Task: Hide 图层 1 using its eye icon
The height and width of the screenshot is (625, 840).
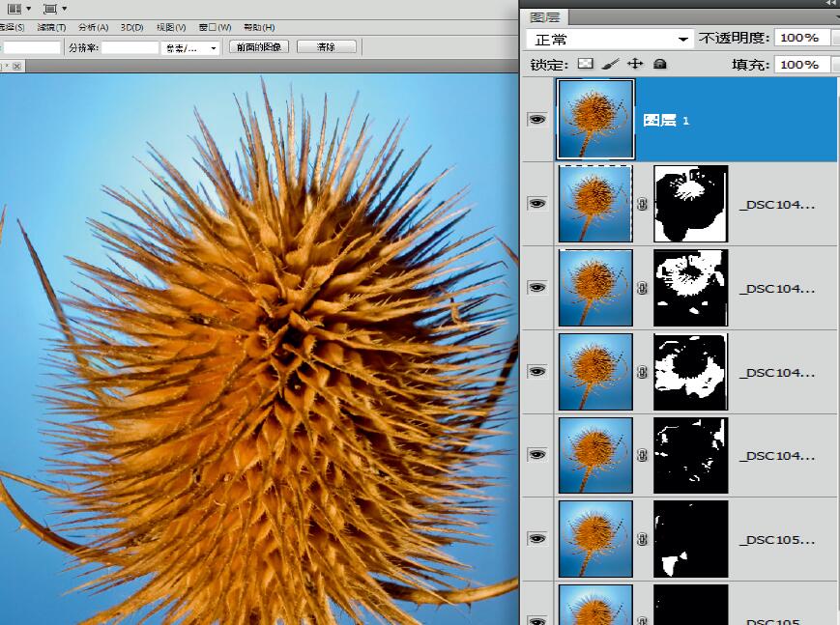Action: click(536, 120)
